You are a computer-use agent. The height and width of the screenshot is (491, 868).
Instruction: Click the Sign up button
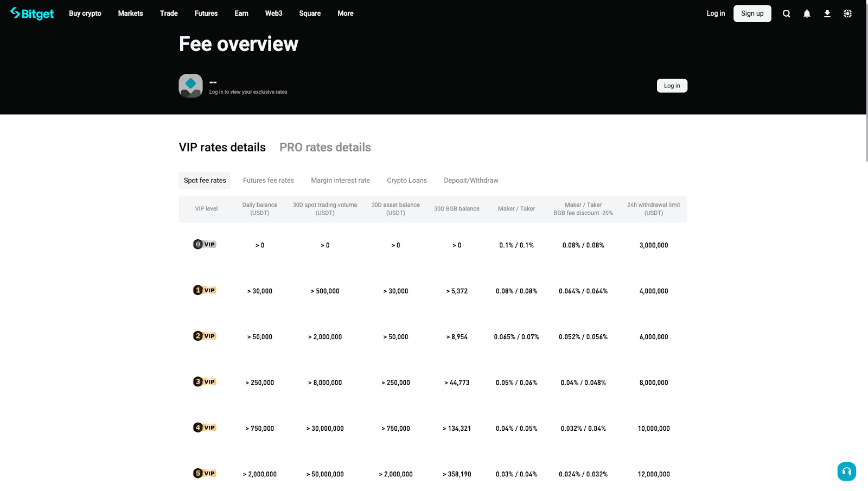coord(752,14)
